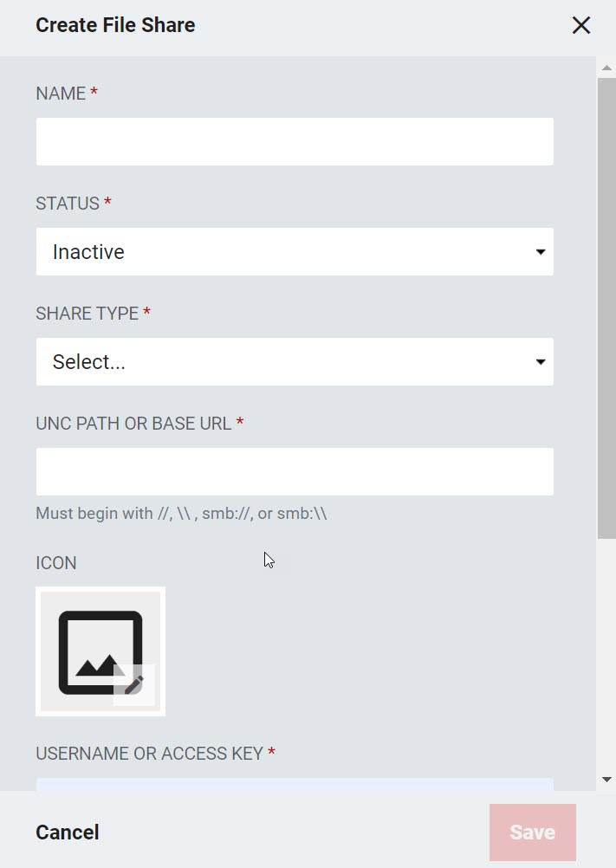This screenshot has width=616, height=868.
Task: Close the Create File Share dialog
Action: tap(581, 25)
